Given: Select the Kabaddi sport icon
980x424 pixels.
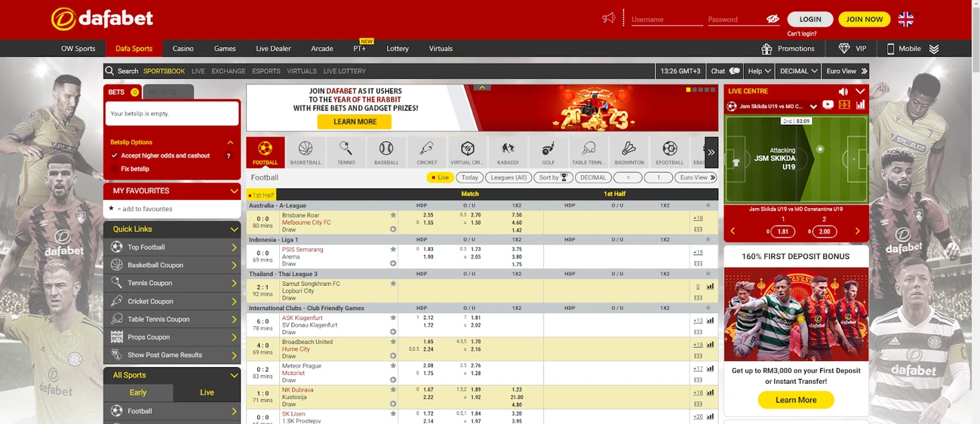Looking at the screenshot, I should [507, 152].
